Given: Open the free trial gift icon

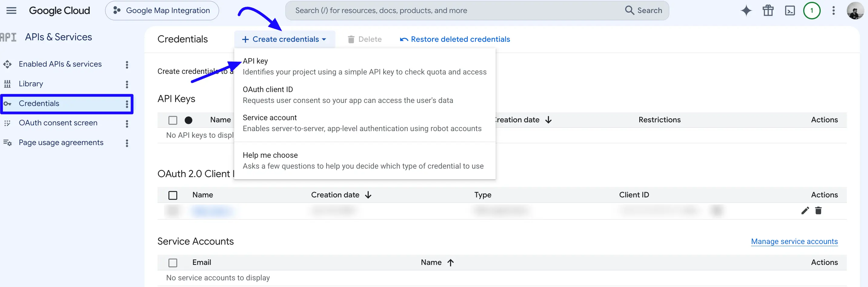Looking at the screenshot, I should [768, 10].
